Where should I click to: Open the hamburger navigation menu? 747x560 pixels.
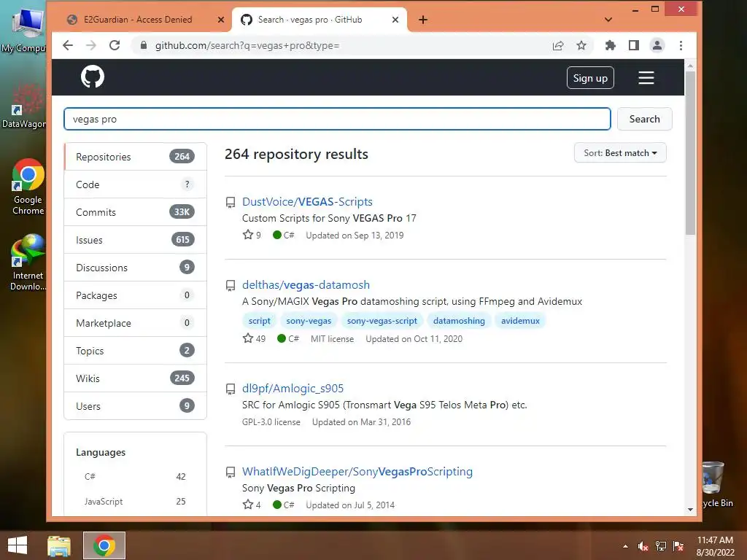646,77
